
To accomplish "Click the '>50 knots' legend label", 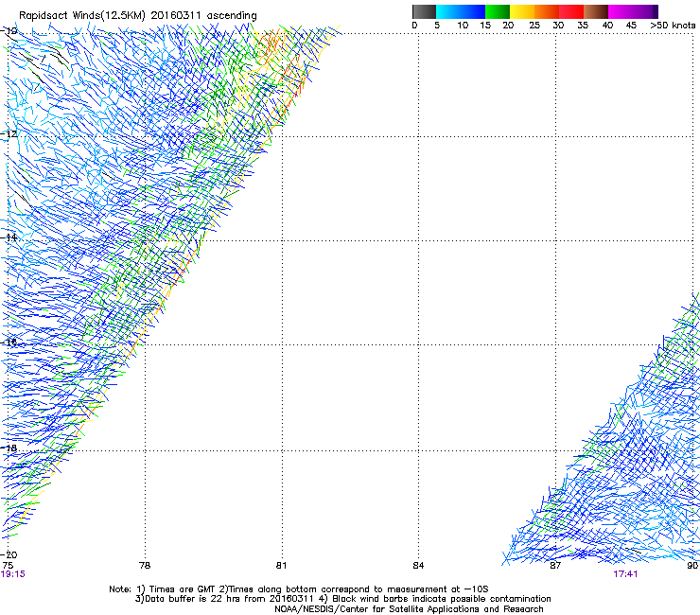I will click(673, 26).
